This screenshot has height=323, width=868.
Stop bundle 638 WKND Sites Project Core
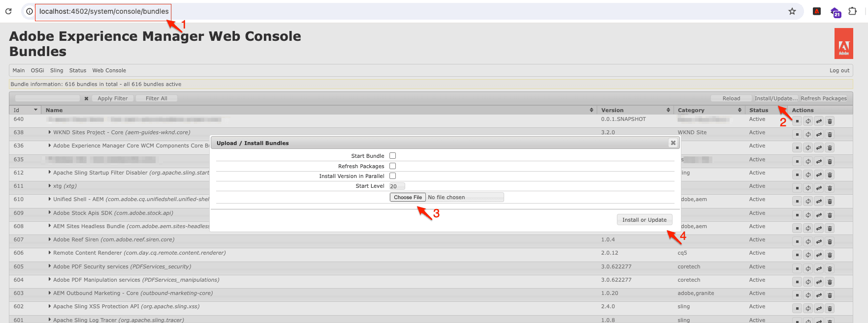pyautogui.click(x=797, y=134)
